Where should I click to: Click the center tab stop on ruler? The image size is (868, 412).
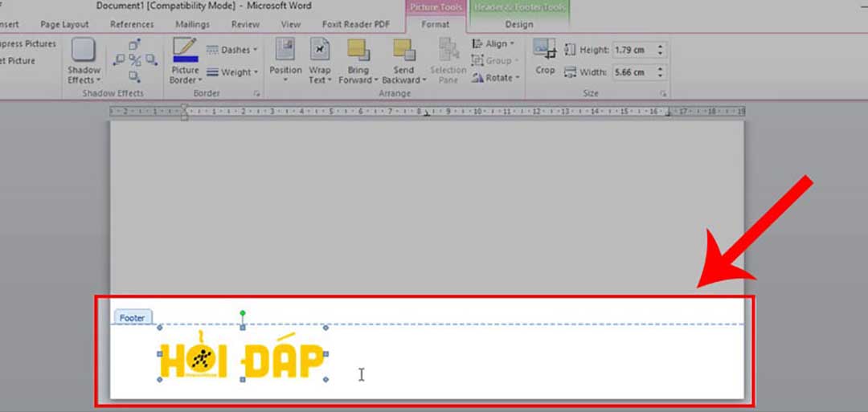coord(426,112)
